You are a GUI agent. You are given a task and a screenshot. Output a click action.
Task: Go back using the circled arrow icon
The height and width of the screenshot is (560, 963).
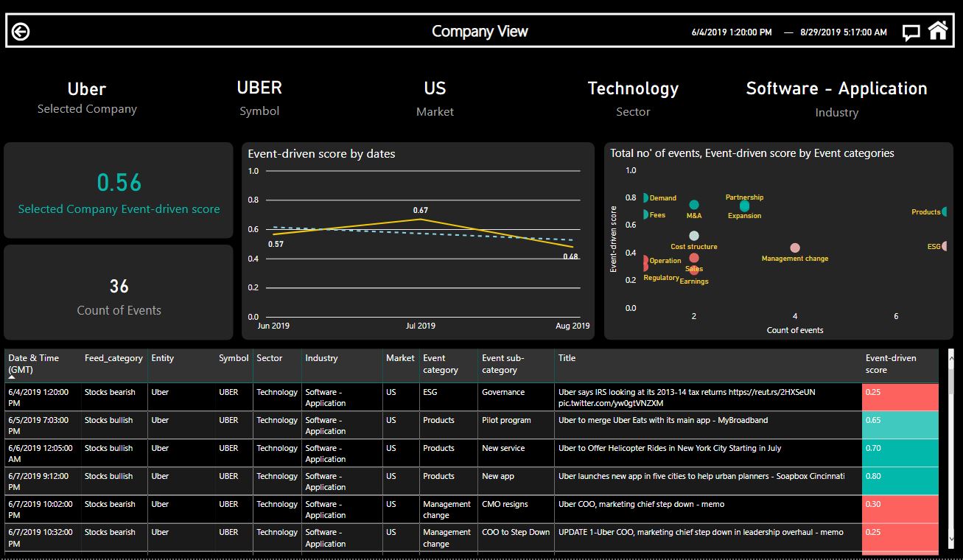pyautogui.click(x=21, y=32)
